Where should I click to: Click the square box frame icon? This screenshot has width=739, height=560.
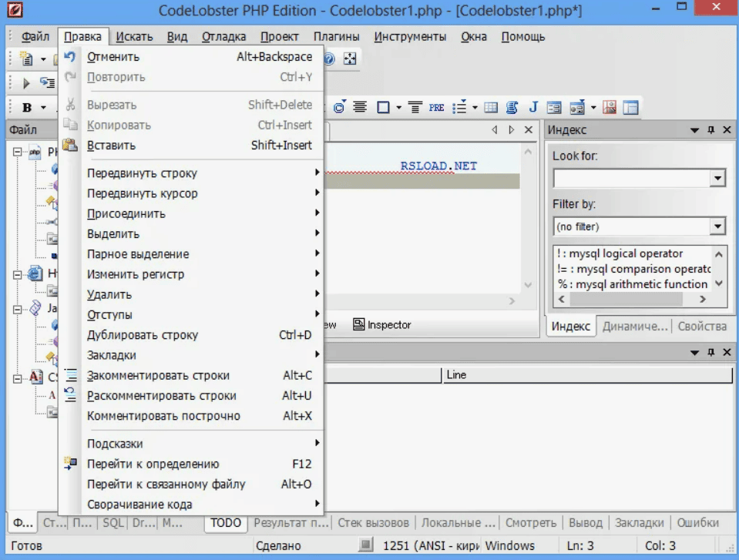pos(383,107)
